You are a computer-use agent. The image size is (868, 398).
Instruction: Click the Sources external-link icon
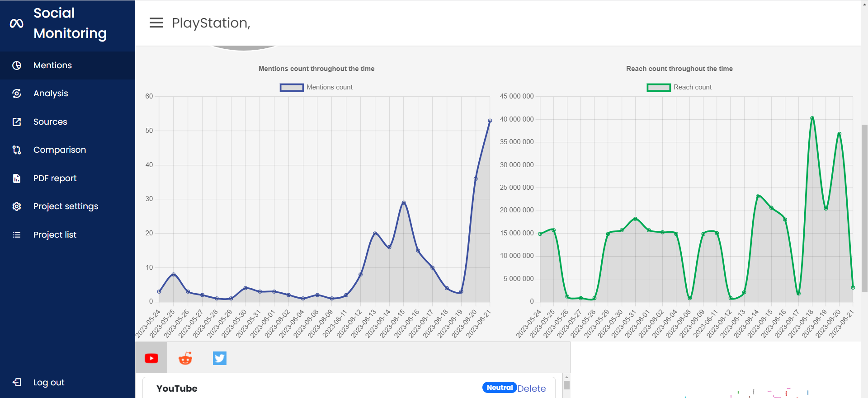[17, 122]
